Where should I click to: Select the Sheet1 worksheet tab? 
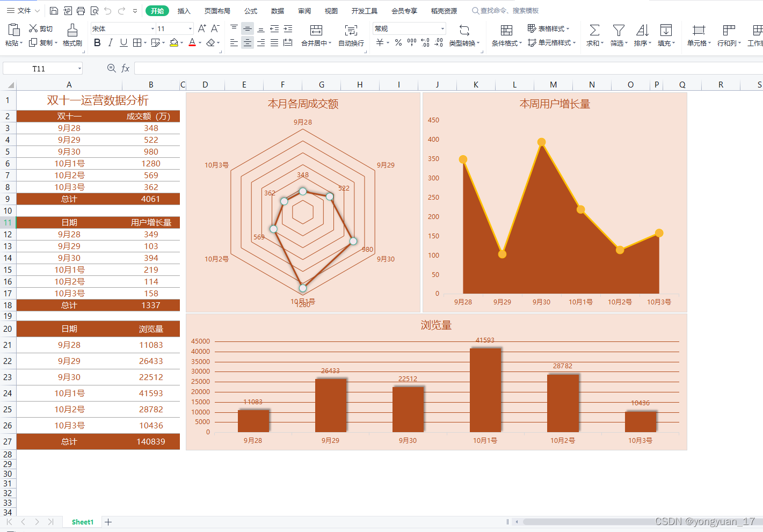82,522
